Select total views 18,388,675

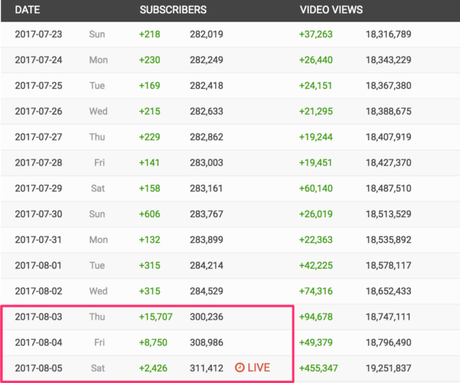[x=389, y=111]
